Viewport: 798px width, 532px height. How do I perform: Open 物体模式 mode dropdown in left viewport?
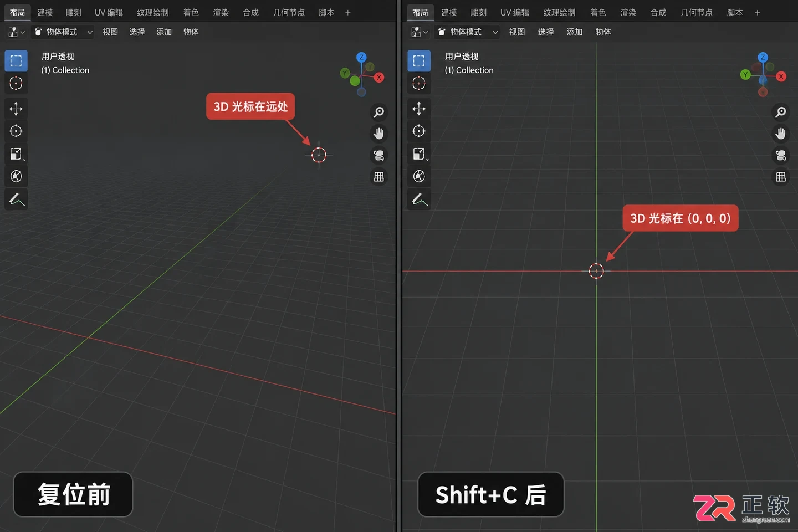(x=63, y=32)
